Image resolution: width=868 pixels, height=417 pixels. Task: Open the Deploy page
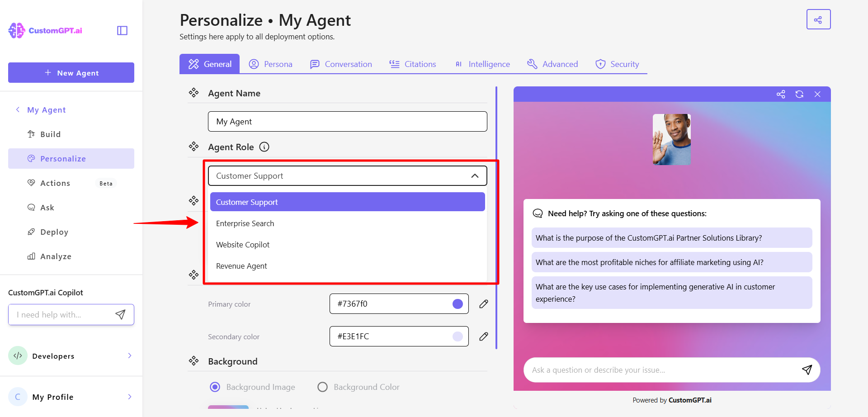(71, 232)
